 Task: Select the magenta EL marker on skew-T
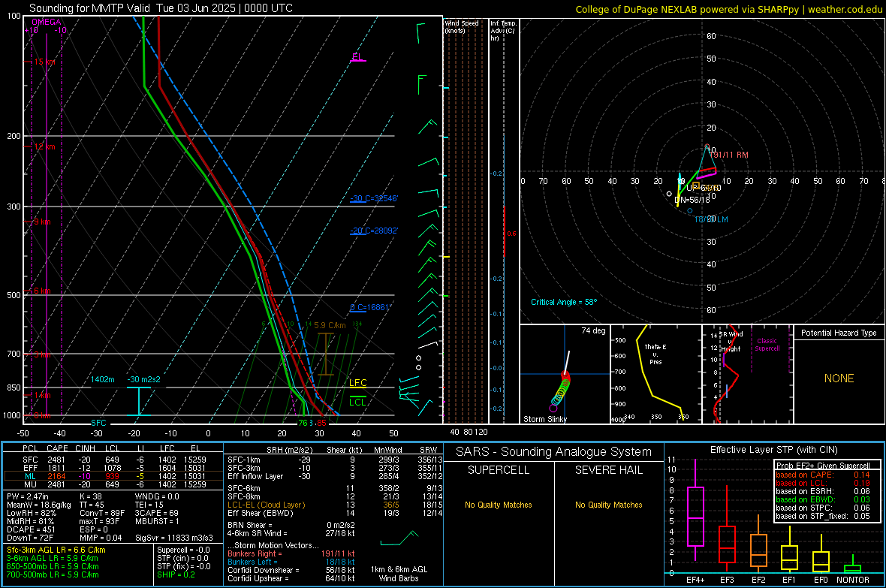click(x=357, y=57)
